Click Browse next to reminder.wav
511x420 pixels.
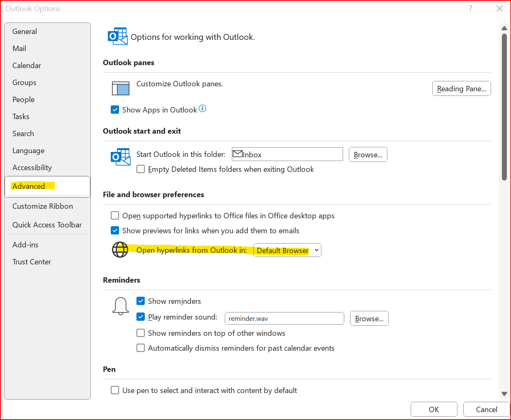tap(369, 318)
